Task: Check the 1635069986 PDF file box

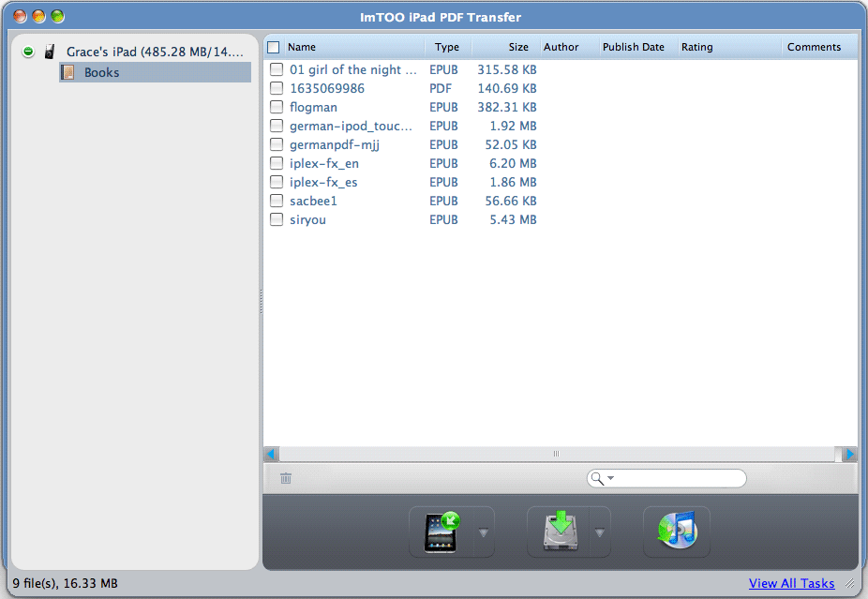Action: click(277, 88)
